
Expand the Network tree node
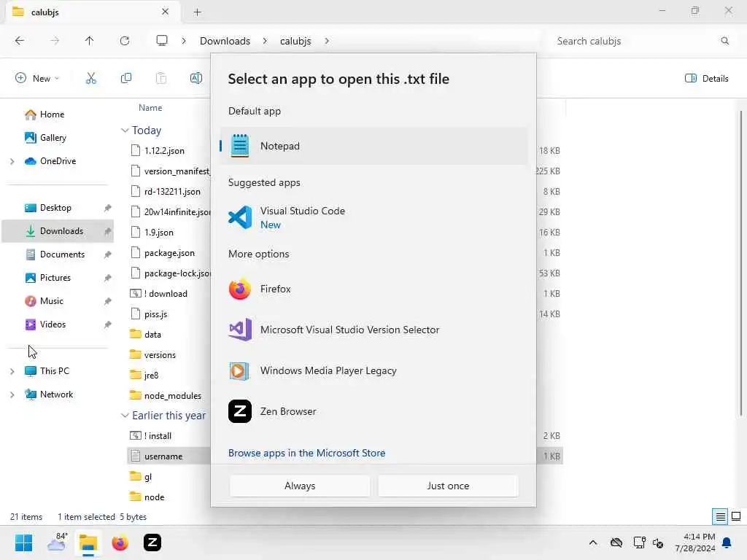12,394
